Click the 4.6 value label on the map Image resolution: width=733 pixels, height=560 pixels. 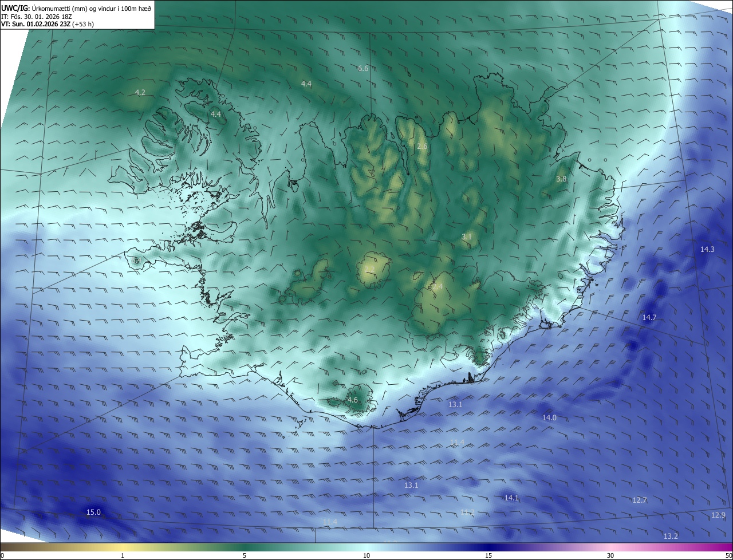click(x=352, y=400)
